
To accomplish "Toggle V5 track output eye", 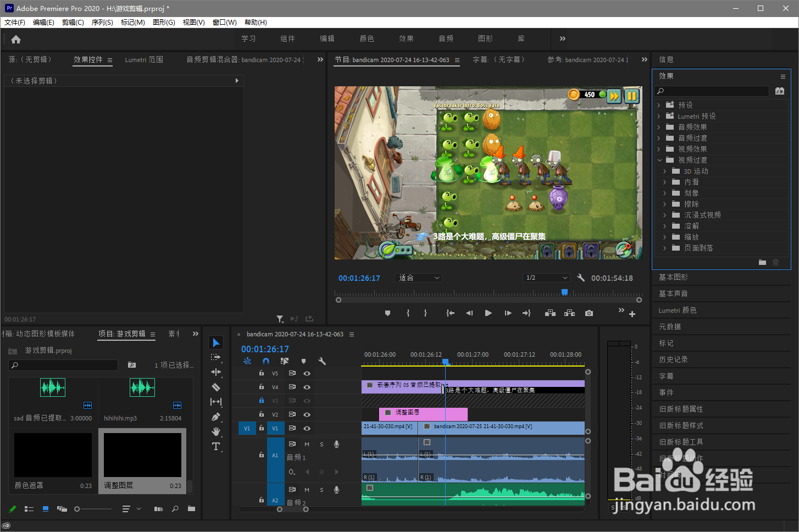I will tap(307, 373).
